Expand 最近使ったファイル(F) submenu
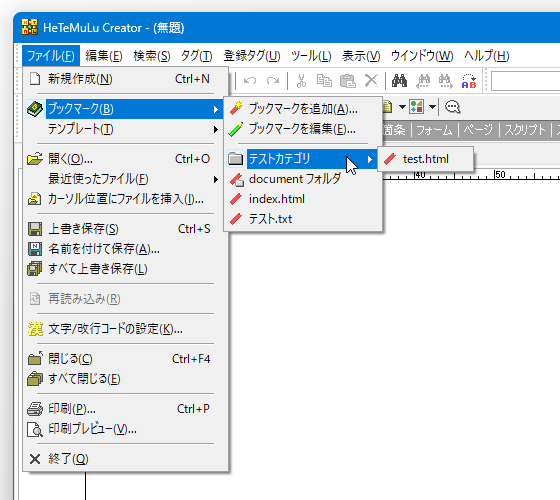 125,179
